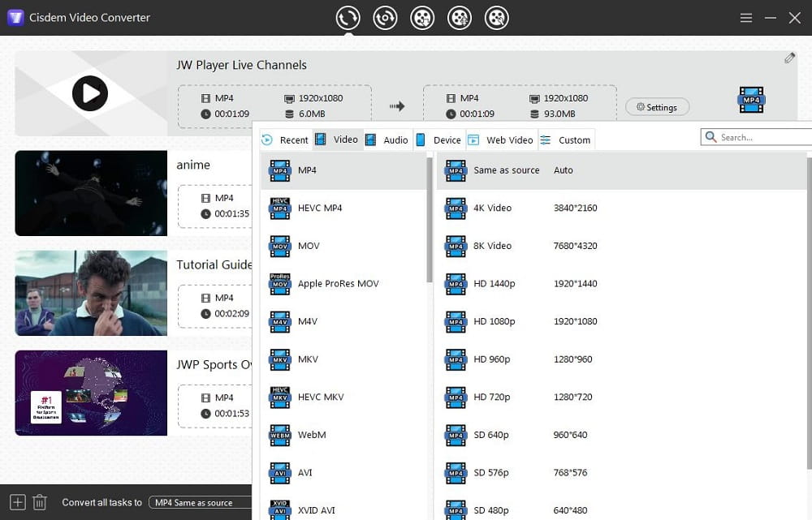
Task: Select M4V format
Action: pos(343,321)
